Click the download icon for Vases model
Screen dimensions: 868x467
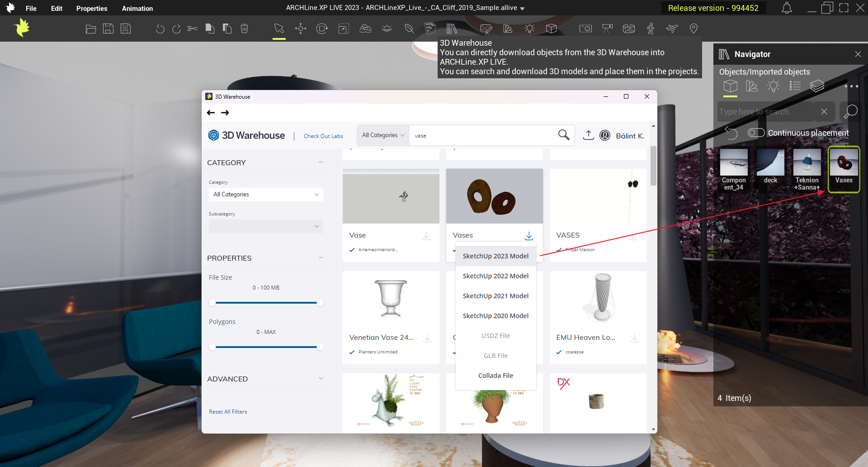[529, 236]
